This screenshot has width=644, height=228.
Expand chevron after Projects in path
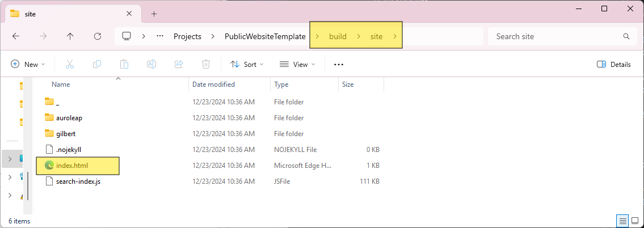point(213,36)
